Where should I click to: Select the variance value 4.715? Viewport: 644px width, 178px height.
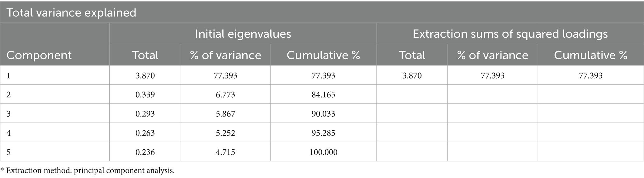(225, 152)
